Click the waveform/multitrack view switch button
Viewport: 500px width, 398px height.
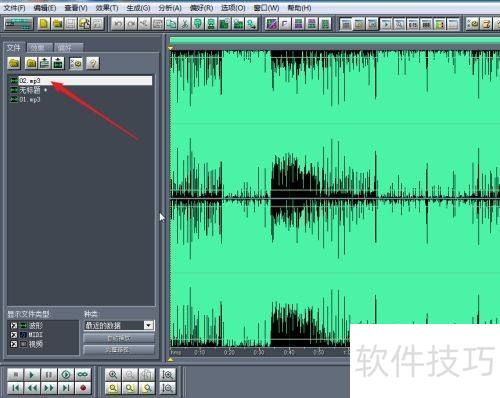18,24
